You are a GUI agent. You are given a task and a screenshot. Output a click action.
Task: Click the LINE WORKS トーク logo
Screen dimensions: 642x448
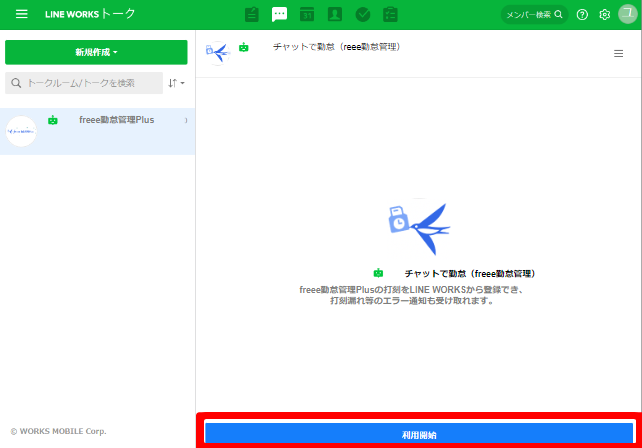point(90,14)
